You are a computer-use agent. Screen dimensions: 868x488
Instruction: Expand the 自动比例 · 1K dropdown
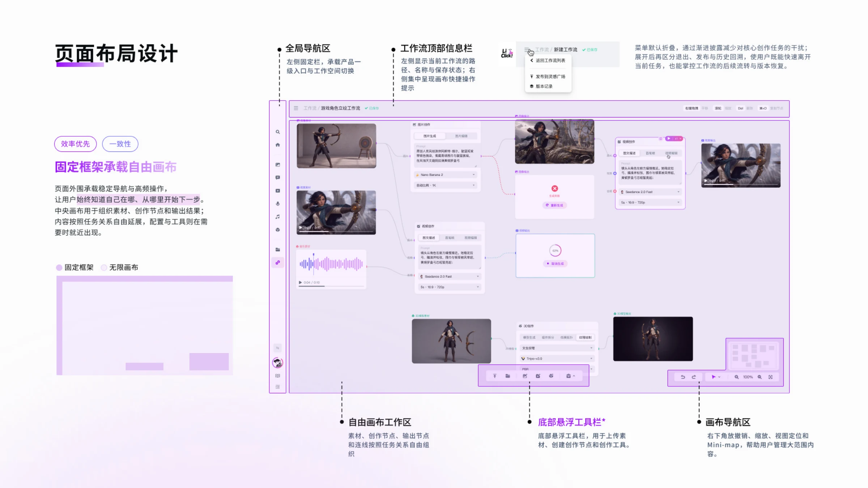[x=446, y=185]
